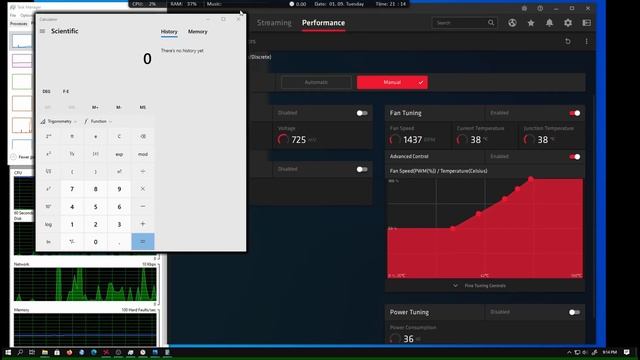Click the plus/minus sign key in Calculator

pos(72,242)
